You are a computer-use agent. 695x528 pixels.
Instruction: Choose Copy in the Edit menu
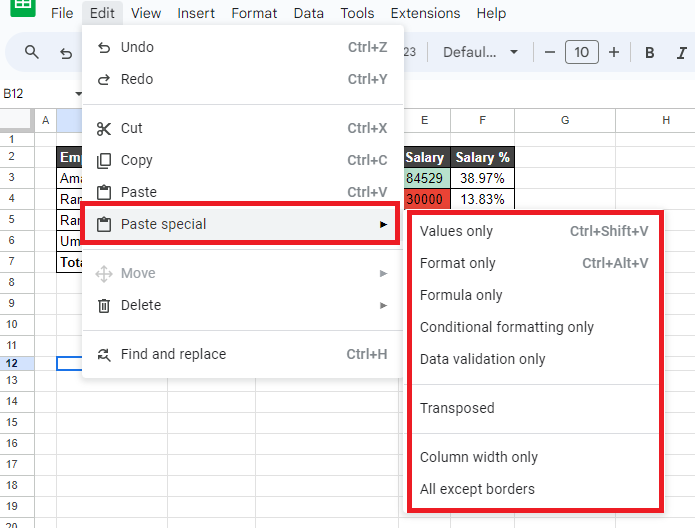(242, 160)
